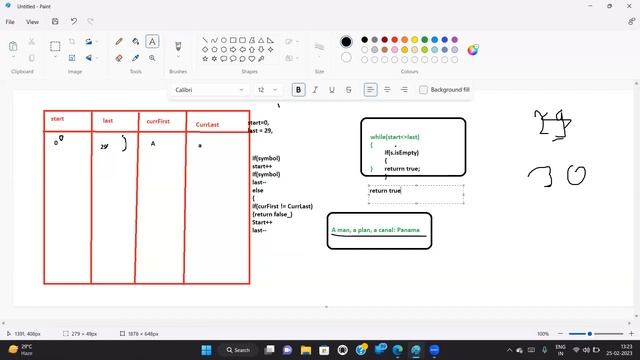This screenshot has width=640, height=360.
Task: Select the Text tool
Action: [x=152, y=42]
